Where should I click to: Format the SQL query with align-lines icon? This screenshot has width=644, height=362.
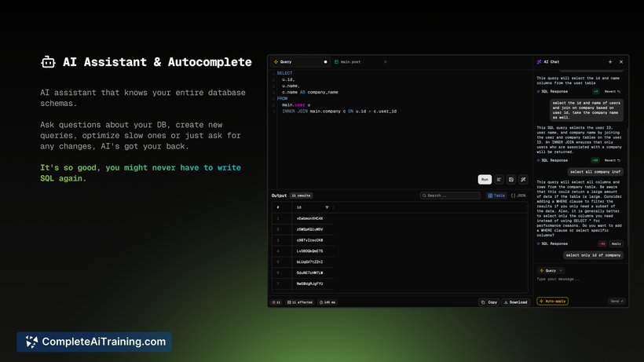tap(499, 179)
